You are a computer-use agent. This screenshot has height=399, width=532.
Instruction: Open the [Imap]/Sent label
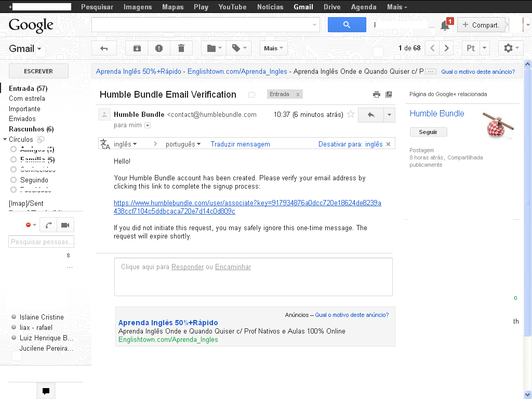point(26,204)
